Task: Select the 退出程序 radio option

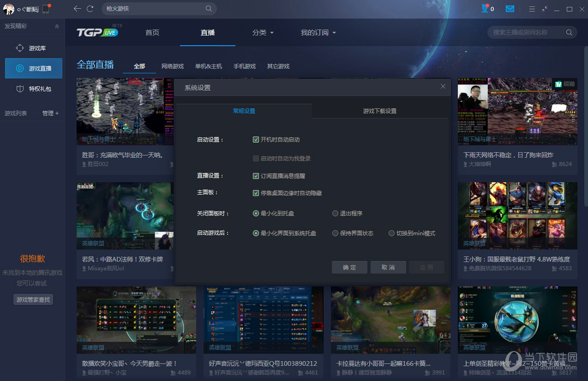Action: [336, 214]
